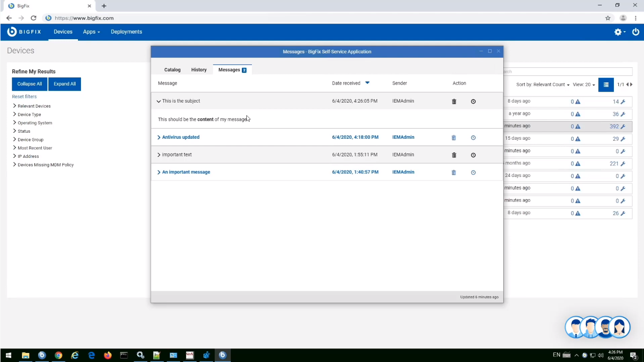
Task: Switch to the Catalog tab
Action: [x=172, y=70]
